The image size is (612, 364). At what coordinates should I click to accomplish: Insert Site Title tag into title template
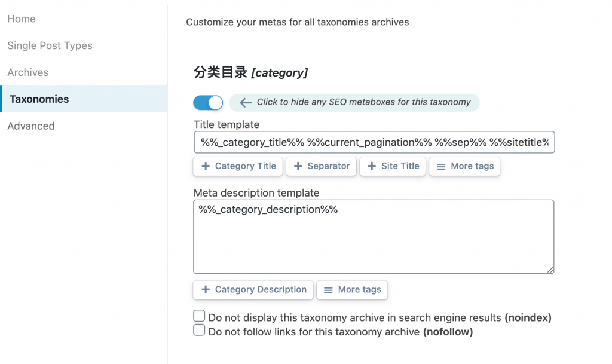[393, 166]
